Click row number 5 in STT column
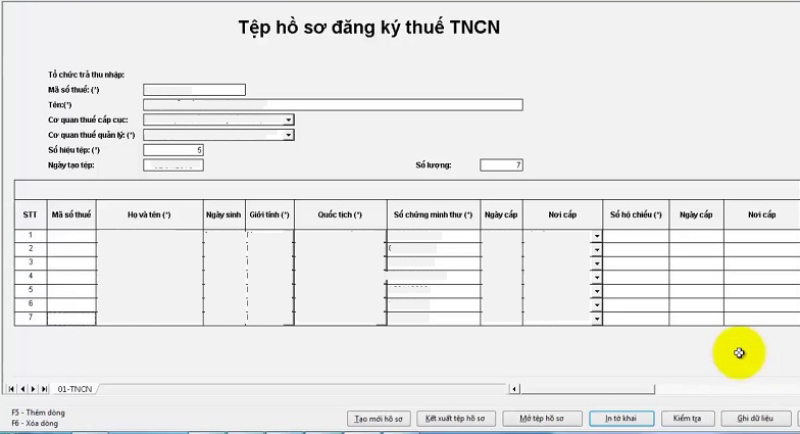800x434 pixels. [x=31, y=290]
